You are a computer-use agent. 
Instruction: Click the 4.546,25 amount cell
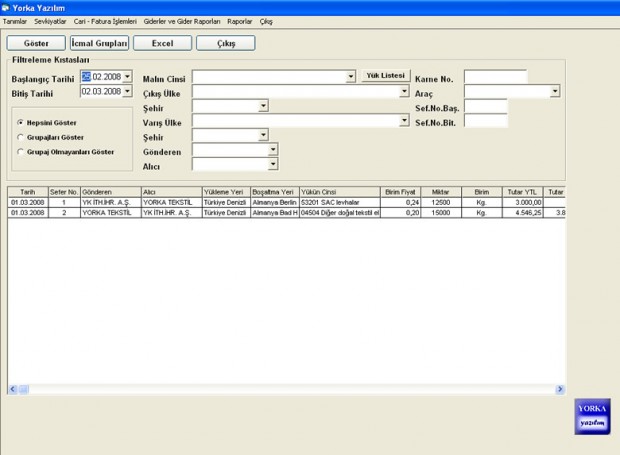pyautogui.click(x=522, y=213)
